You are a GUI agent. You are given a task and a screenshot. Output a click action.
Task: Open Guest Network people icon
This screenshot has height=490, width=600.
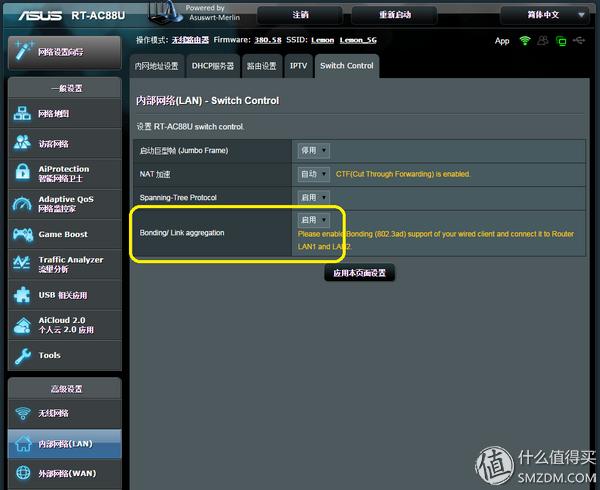[22, 143]
